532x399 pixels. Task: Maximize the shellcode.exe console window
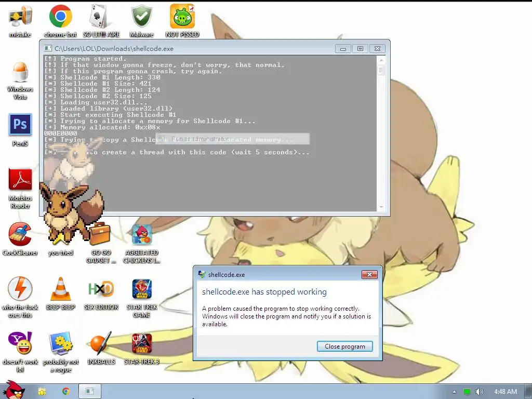360,49
